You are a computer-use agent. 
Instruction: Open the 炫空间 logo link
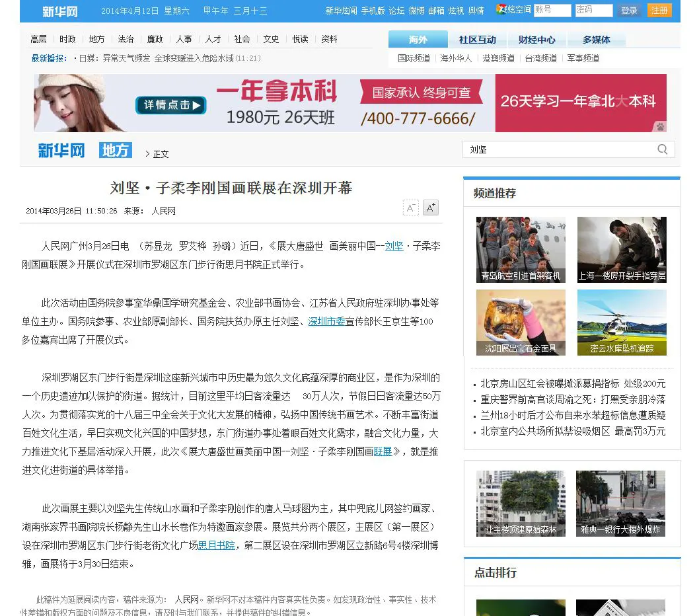coord(513,10)
